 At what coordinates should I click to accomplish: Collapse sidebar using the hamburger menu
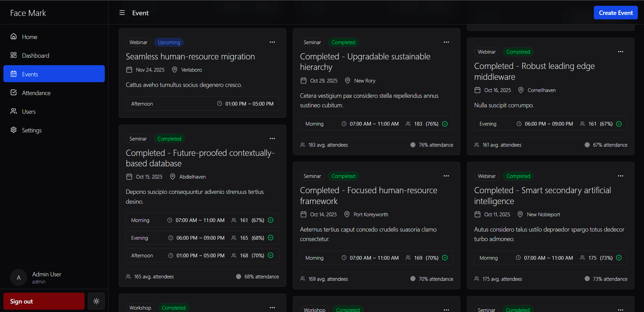(122, 13)
